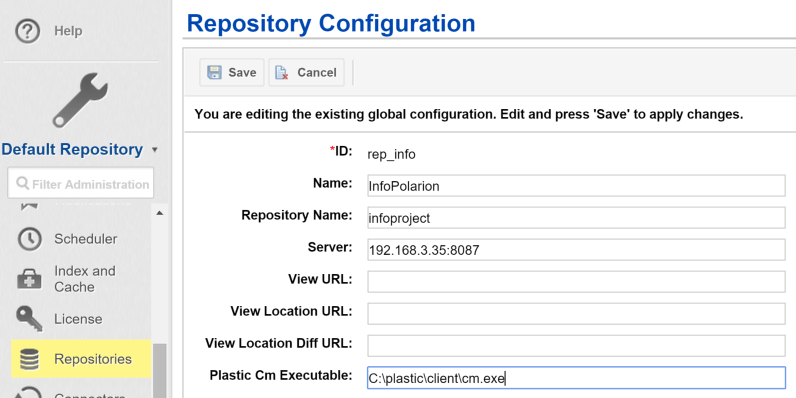Expand the Default Repository dropdown arrow
The image size is (796, 398).
pyautogui.click(x=155, y=150)
